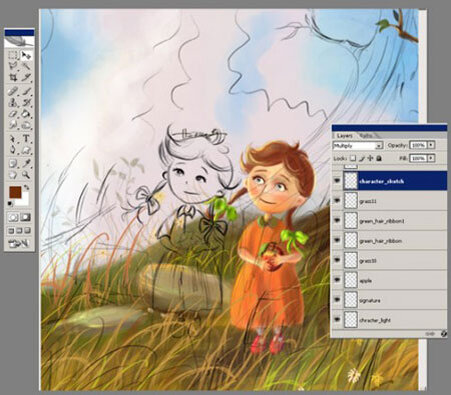Hide the chracter_light layer

(x=337, y=320)
